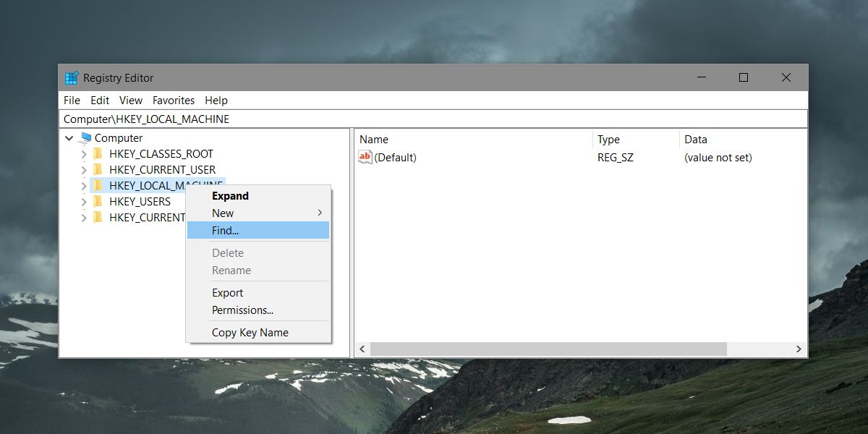
Task: Maximize the Registry Editor window
Action: pyautogui.click(x=743, y=77)
